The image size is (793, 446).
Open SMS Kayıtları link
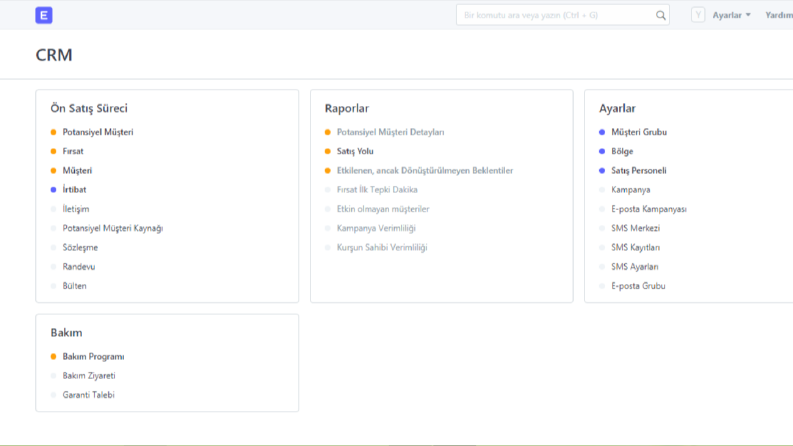[x=635, y=247]
